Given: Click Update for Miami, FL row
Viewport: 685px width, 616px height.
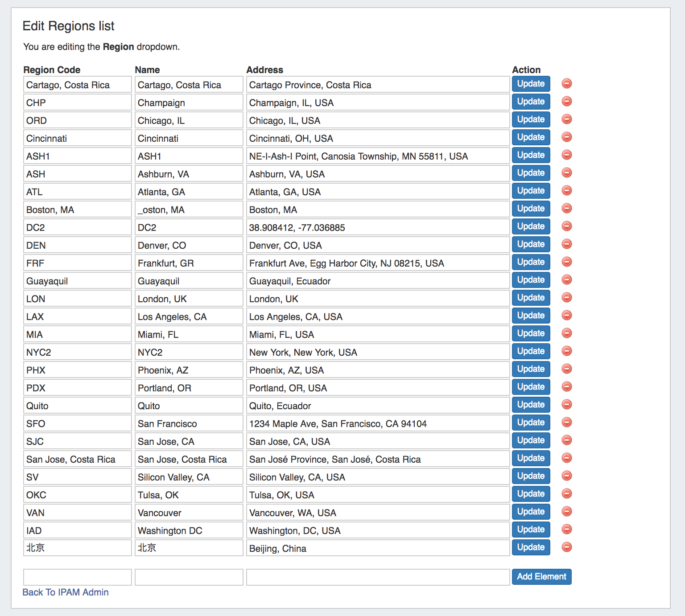Looking at the screenshot, I should [x=531, y=333].
